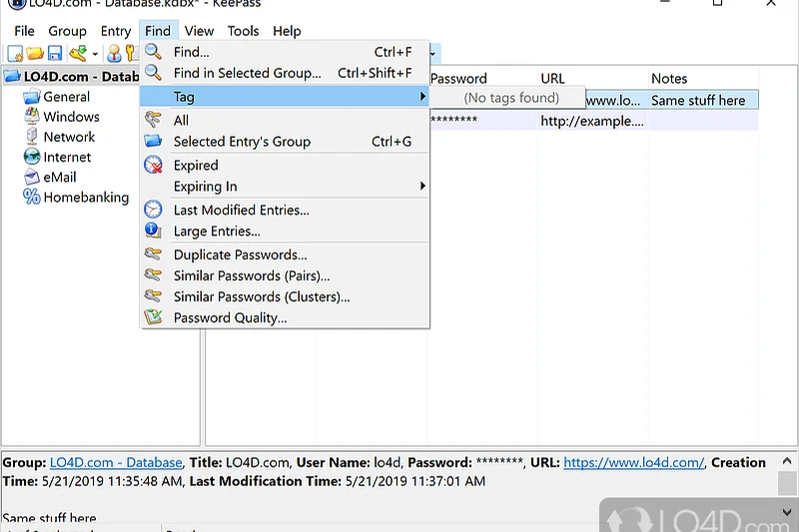The height and width of the screenshot is (532, 799).
Task: Click the Expired clock icon
Action: (x=153, y=165)
